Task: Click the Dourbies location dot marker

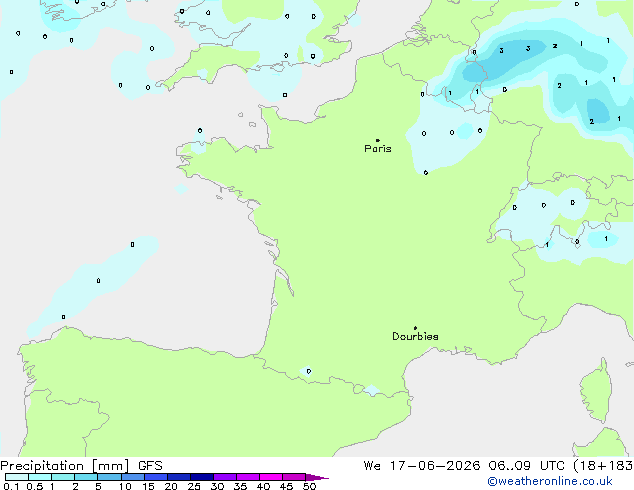Action: (x=415, y=328)
